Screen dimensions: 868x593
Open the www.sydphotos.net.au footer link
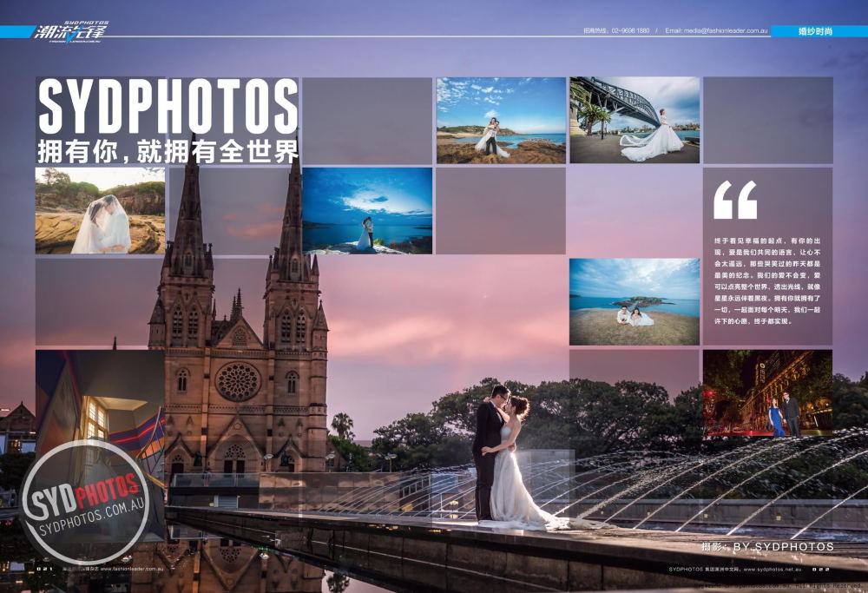pos(773,570)
